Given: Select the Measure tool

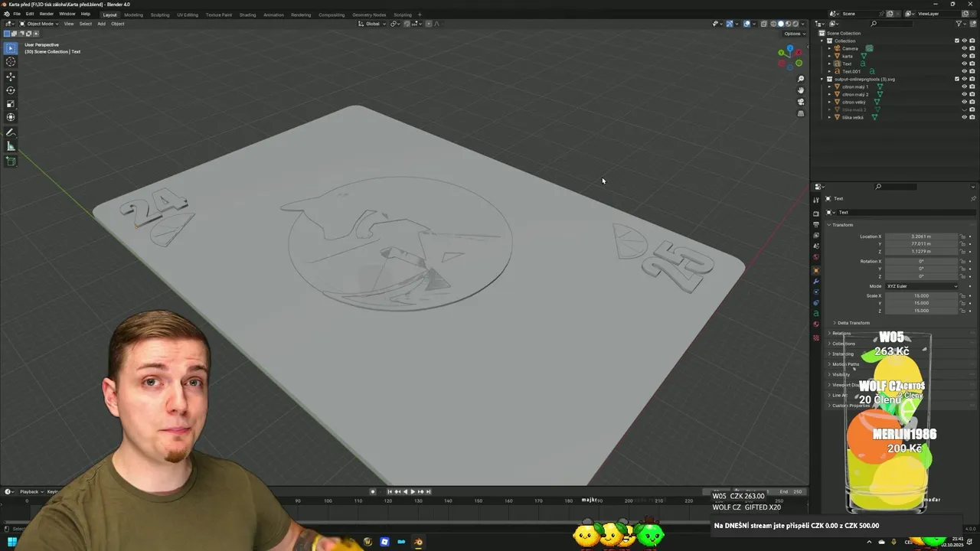Looking at the screenshot, I should click(x=11, y=146).
